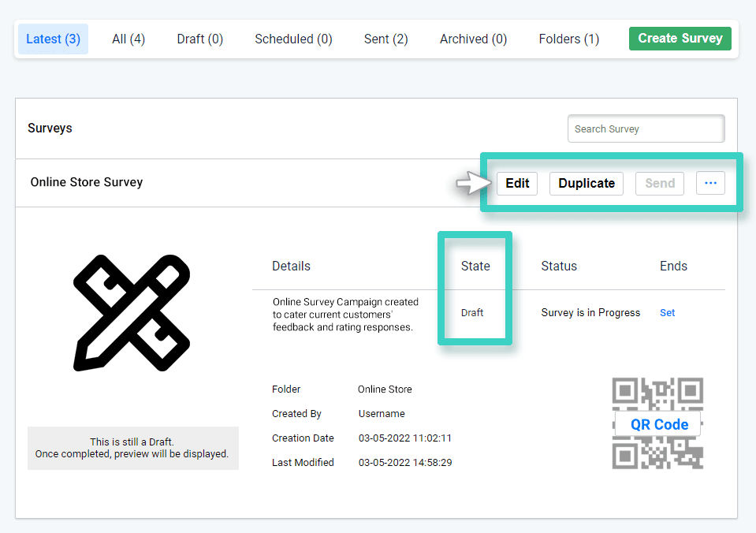
Task: Duplicate the Online Store Survey
Action: [x=586, y=184]
